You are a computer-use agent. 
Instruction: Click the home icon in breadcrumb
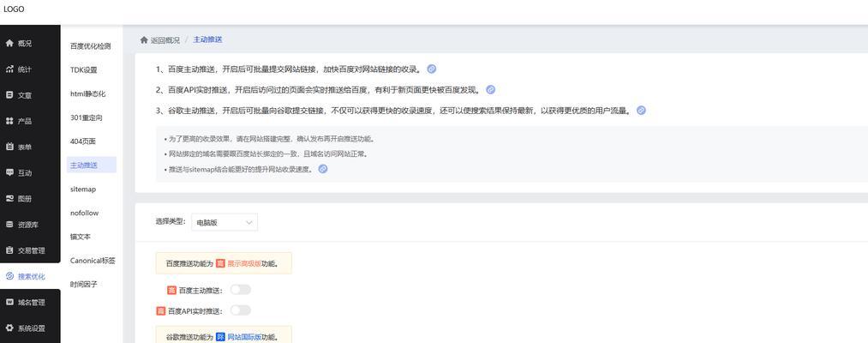144,40
